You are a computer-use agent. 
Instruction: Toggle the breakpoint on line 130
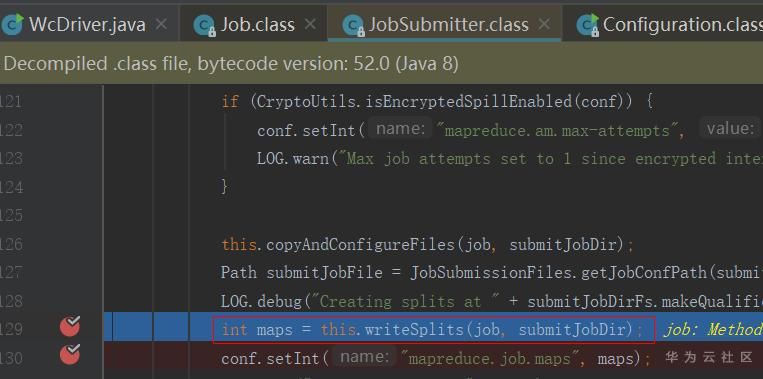pyautogui.click(x=70, y=354)
